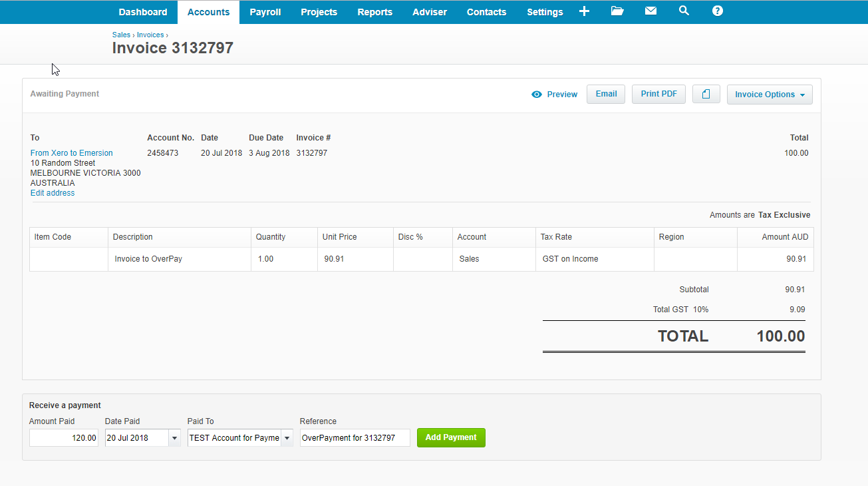Image resolution: width=868 pixels, height=486 pixels.
Task: Open the Edit address link
Action: 53,193
